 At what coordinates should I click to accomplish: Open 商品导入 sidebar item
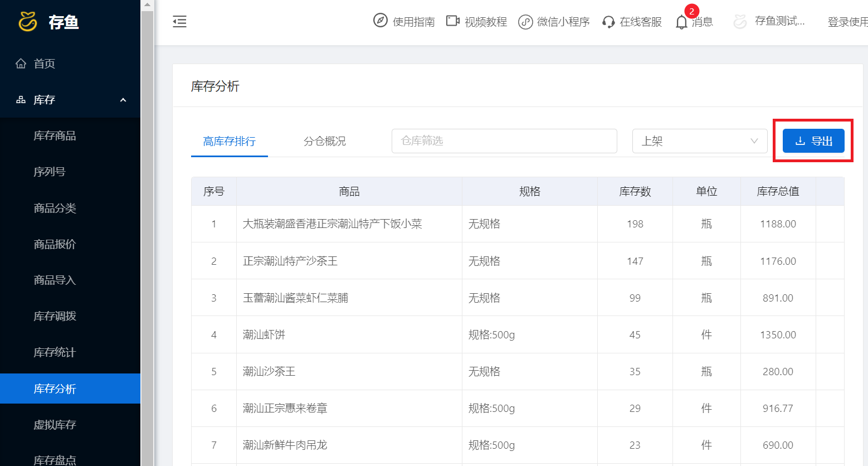pyautogui.click(x=70, y=280)
